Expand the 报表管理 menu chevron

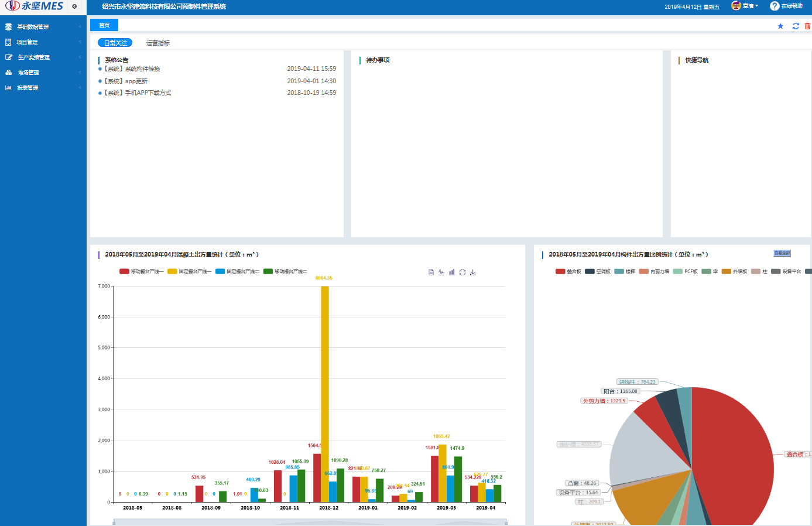80,88
